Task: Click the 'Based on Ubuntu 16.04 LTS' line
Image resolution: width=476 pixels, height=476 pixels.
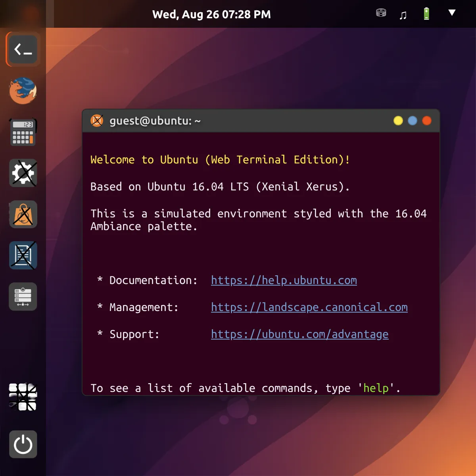Action: click(x=220, y=186)
